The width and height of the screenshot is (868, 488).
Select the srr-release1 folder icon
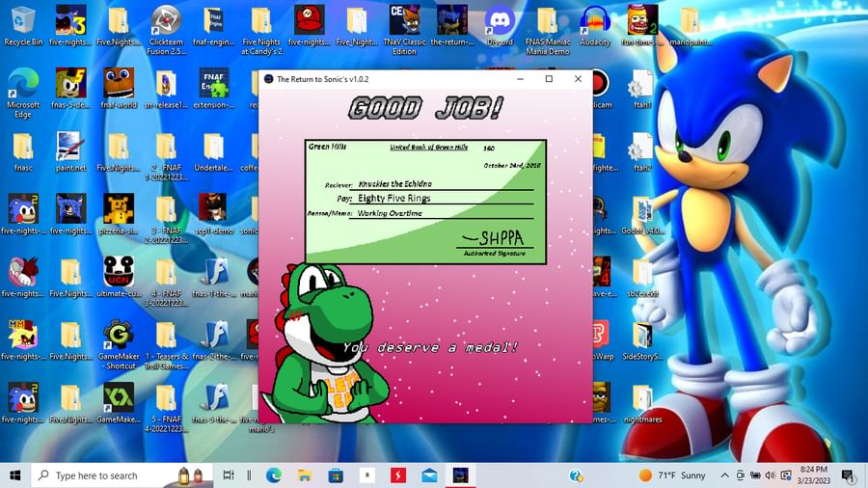point(166,89)
